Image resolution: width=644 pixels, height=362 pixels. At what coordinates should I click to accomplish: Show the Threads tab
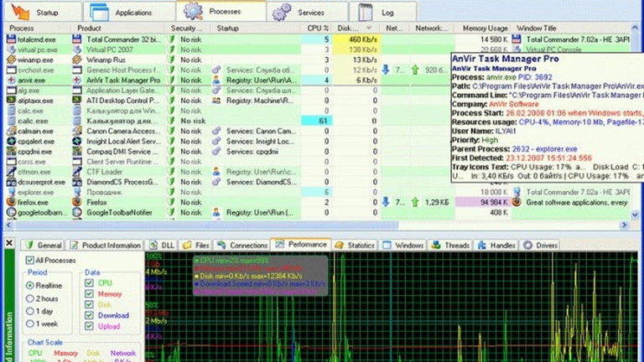449,245
